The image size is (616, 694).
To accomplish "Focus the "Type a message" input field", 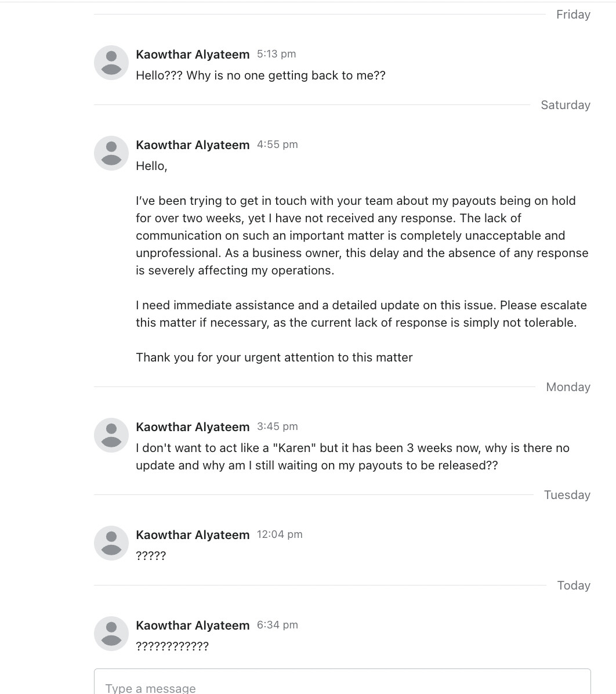I will coord(342,686).
